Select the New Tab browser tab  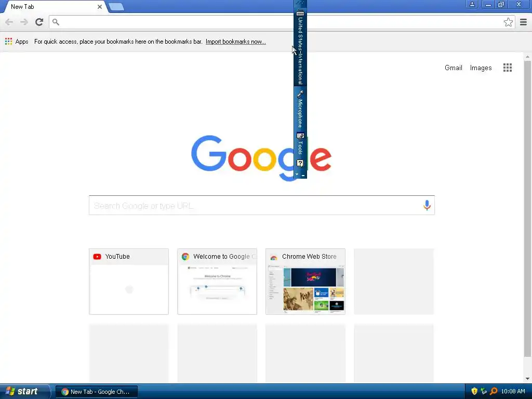(x=54, y=7)
